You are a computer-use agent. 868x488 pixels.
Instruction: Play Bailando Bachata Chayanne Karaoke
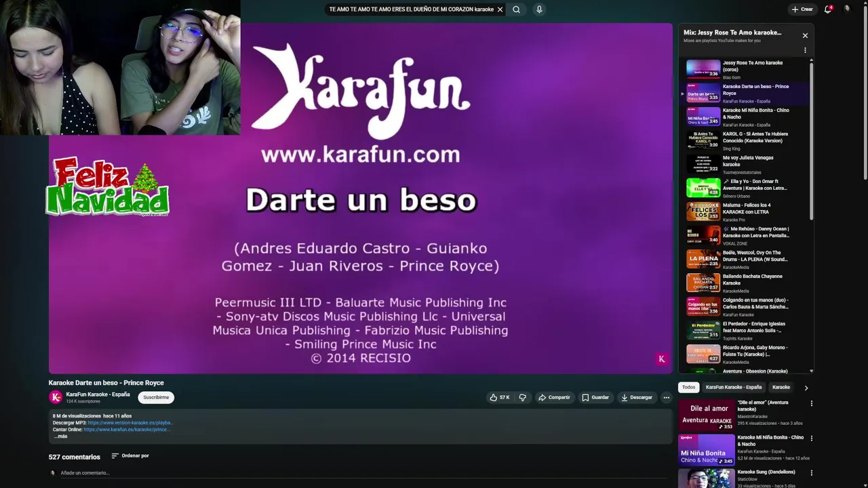pyautogui.click(x=745, y=283)
